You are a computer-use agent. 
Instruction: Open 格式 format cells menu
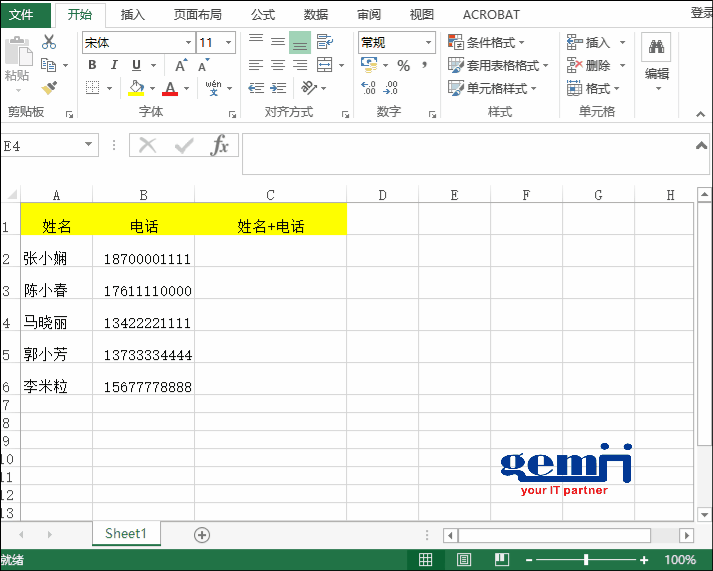[x=592, y=88]
